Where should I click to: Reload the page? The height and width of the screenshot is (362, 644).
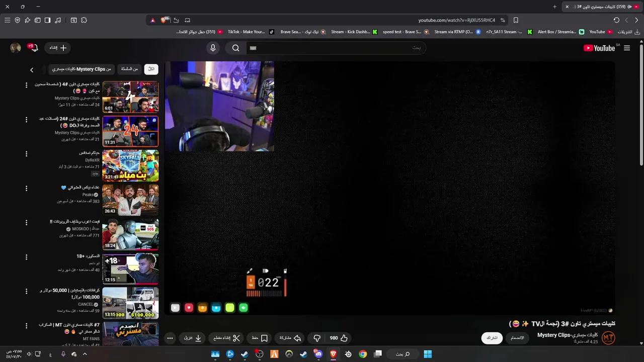click(x=616, y=20)
